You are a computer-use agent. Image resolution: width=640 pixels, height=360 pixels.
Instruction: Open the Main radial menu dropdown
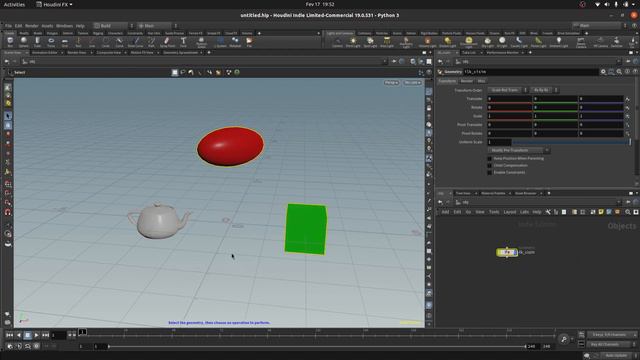point(157,26)
